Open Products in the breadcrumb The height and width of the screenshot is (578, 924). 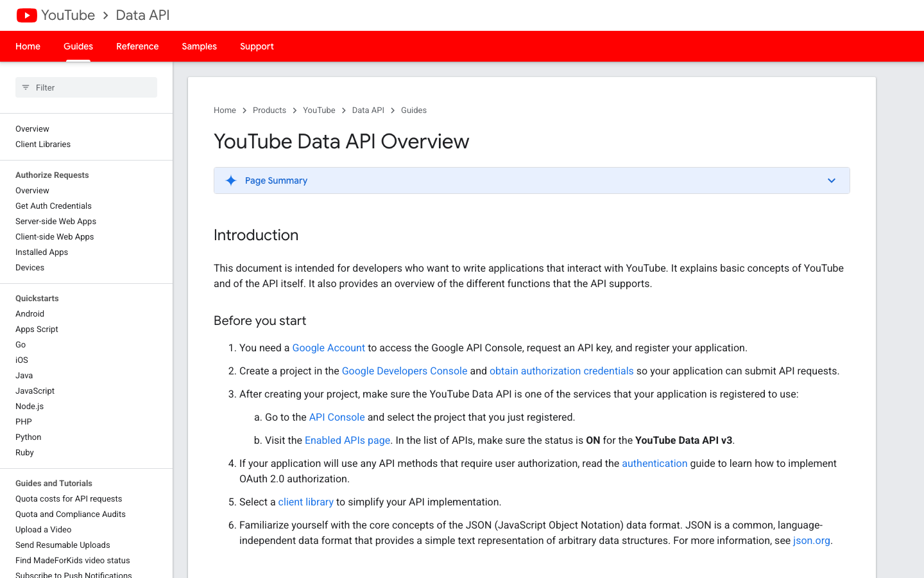[269, 110]
